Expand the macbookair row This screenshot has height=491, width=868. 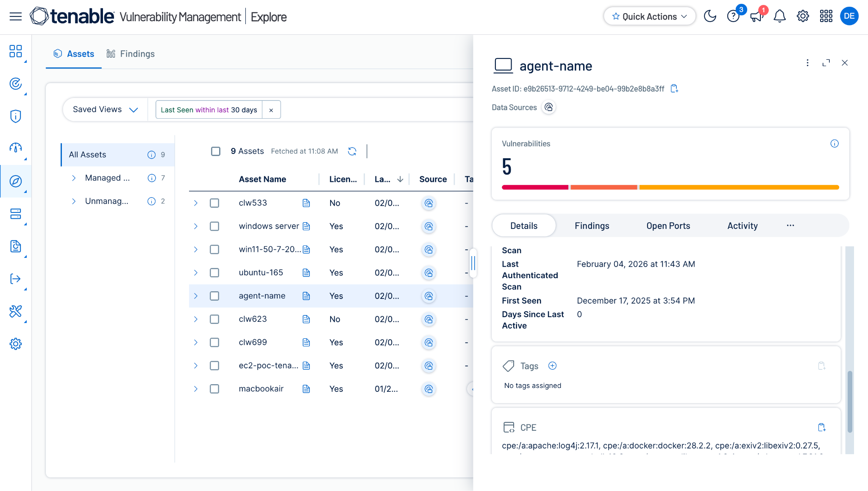(x=195, y=389)
